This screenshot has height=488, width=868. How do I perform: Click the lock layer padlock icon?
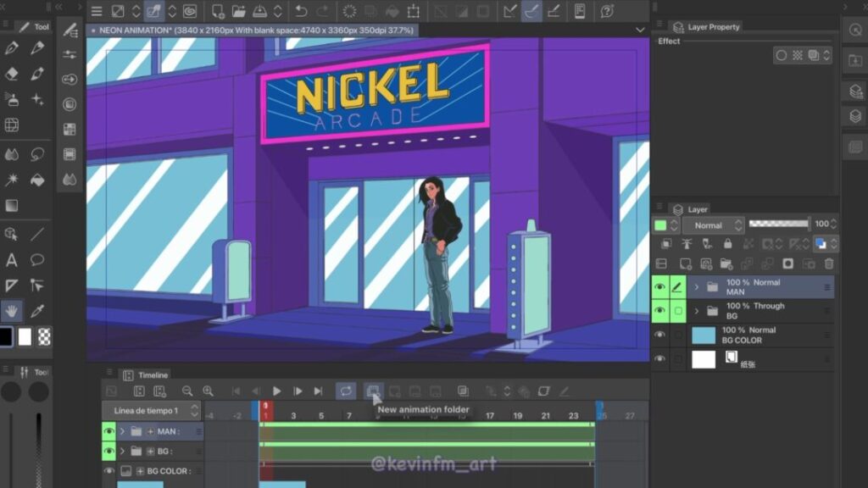(x=727, y=244)
